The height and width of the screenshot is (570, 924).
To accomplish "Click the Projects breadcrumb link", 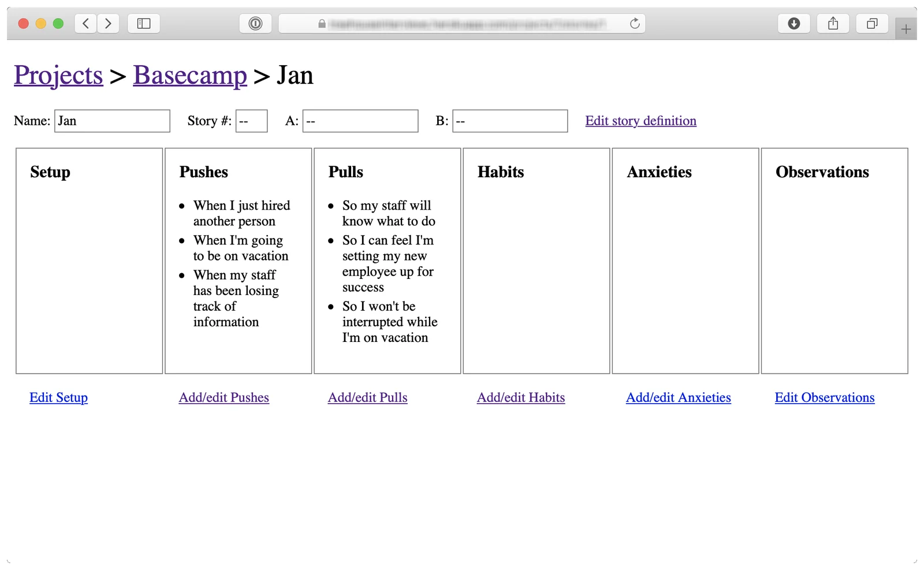I will (x=58, y=76).
